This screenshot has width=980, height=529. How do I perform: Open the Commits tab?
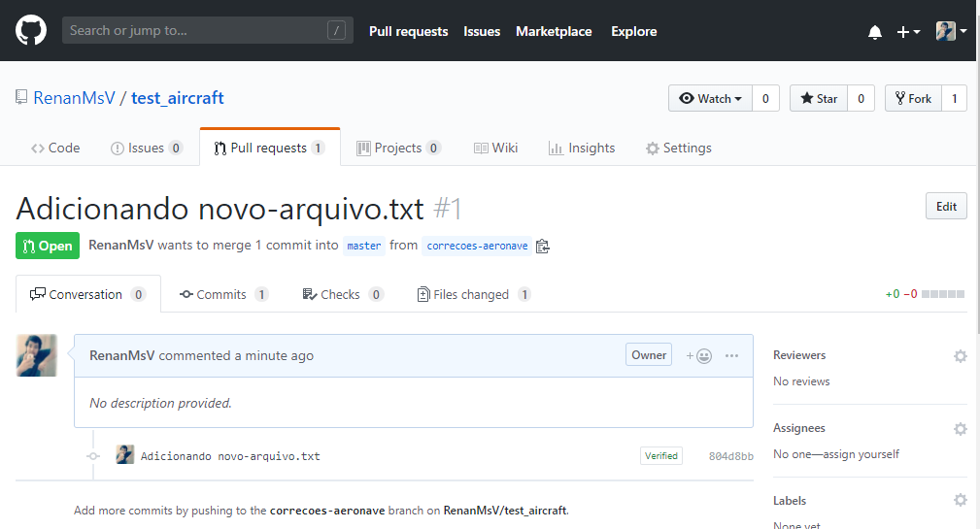click(x=222, y=294)
